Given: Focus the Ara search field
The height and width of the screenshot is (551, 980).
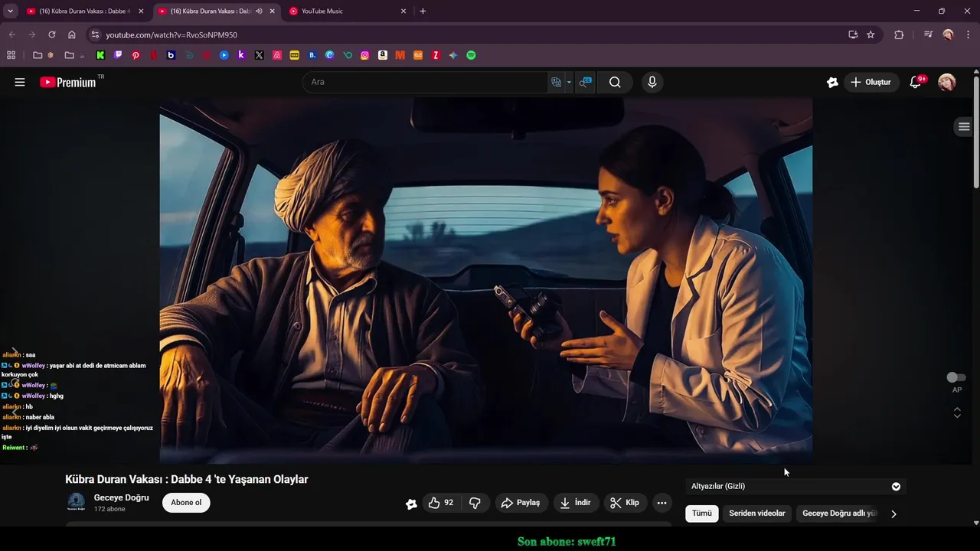Looking at the screenshot, I should click(x=425, y=82).
